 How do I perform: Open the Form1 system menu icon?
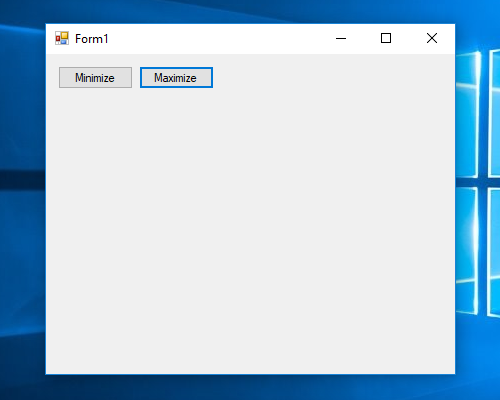(62, 38)
